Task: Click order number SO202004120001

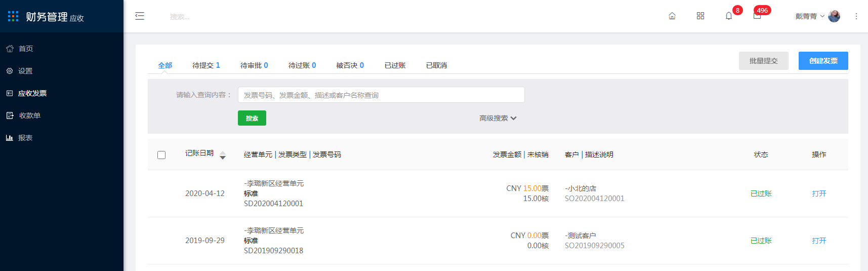Action: coord(595,199)
